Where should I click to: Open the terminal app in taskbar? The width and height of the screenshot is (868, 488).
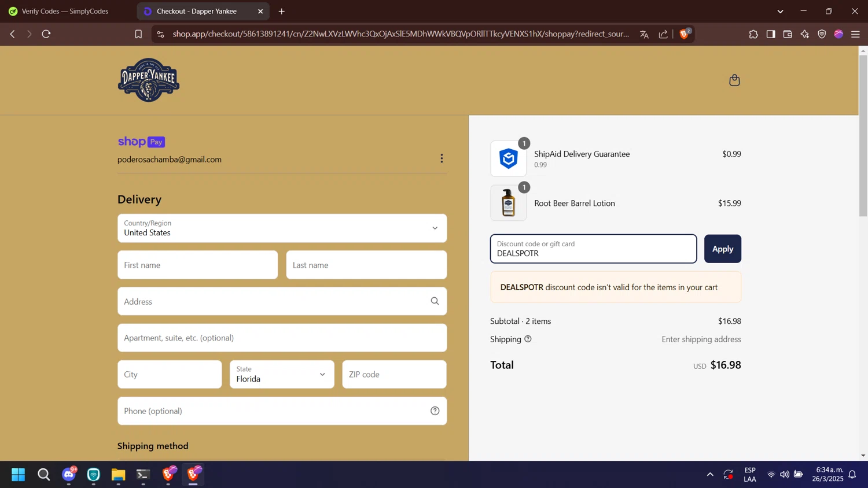(143, 475)
